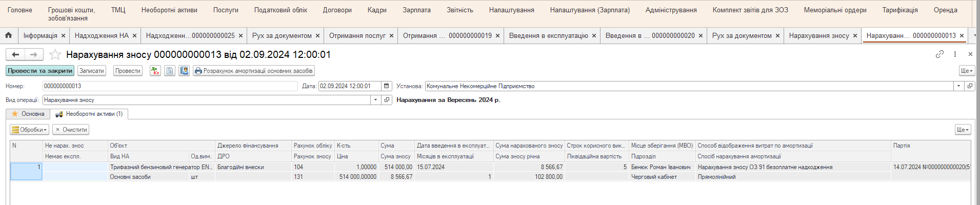The image size is (980, 205).
Task: Open the Зарплата menu
Action: pos(416,10)
